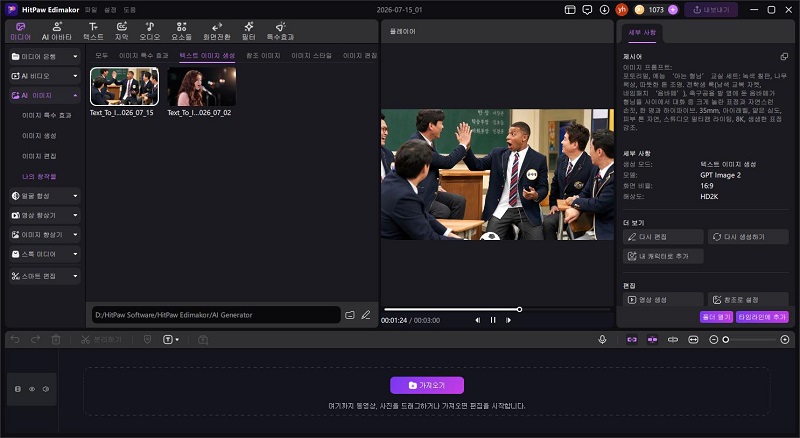The width and height of the screenshot is (800, 438).
Task: Click the browse folder icon beside the path
Action: [x=349, y=315]
